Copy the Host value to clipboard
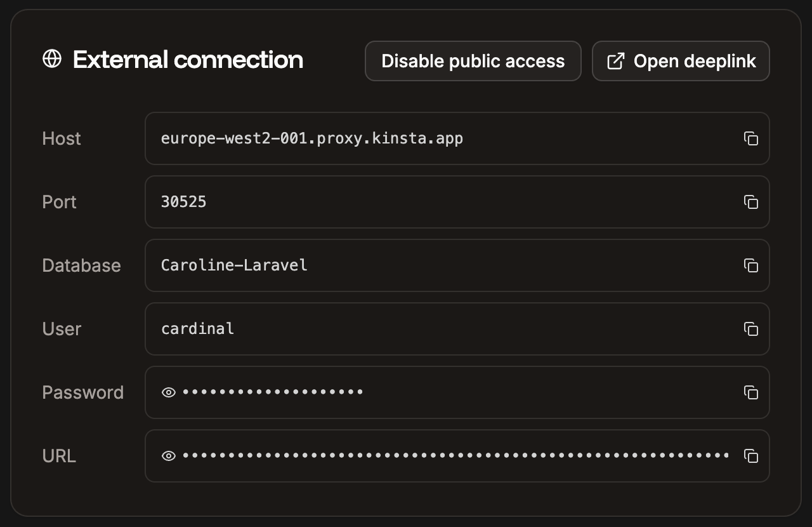The width and height of the screenshot is (812, 527). (x=751, y=138)
